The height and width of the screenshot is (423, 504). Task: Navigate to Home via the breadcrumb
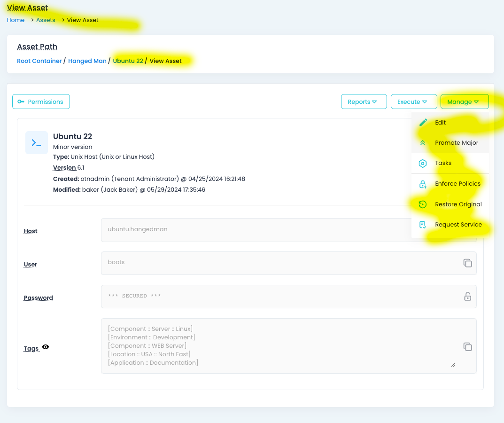tap(16, 20)
